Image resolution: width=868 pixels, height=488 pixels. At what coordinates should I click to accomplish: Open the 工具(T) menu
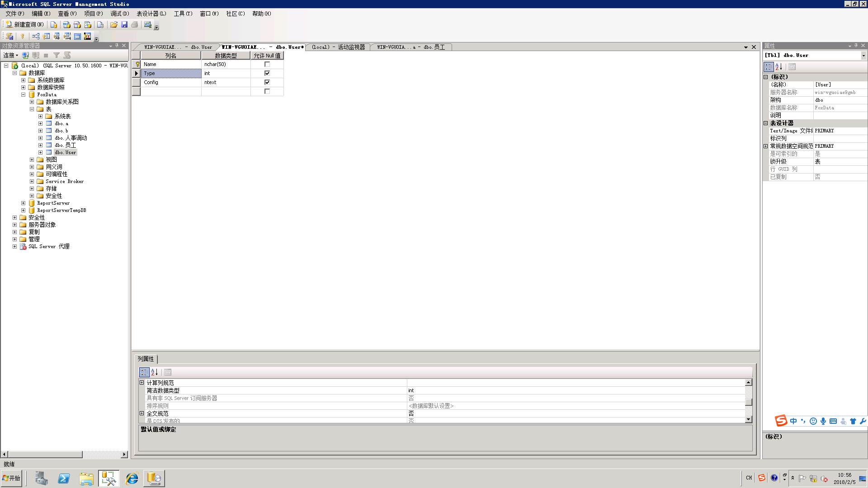[183, 14]
